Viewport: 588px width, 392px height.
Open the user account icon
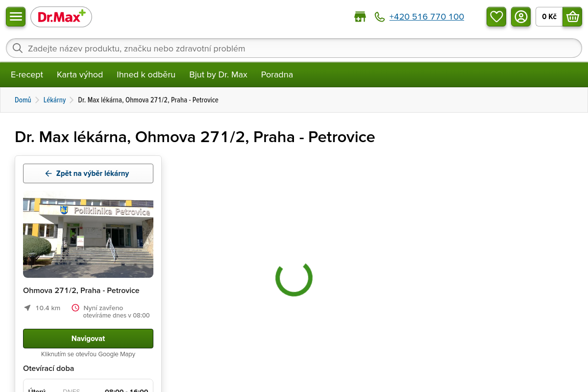tap(521, 17)
